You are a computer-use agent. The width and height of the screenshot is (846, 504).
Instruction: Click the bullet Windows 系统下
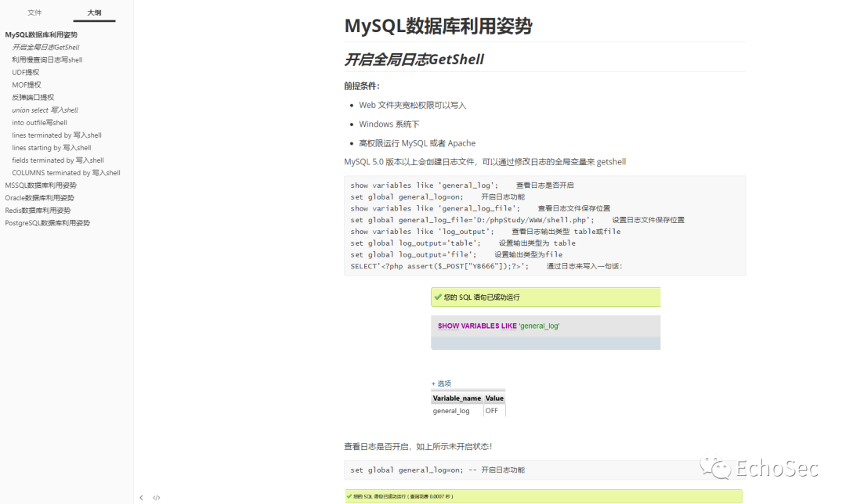389,124
